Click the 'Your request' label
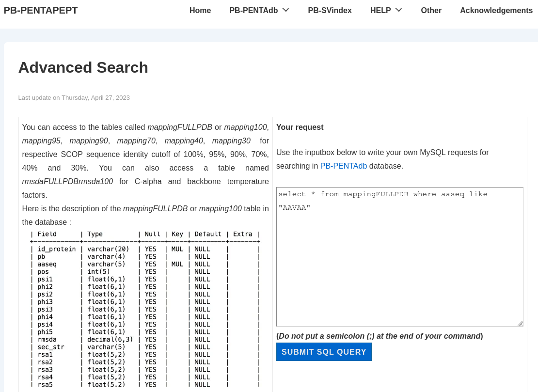 (x=300, y=127)
